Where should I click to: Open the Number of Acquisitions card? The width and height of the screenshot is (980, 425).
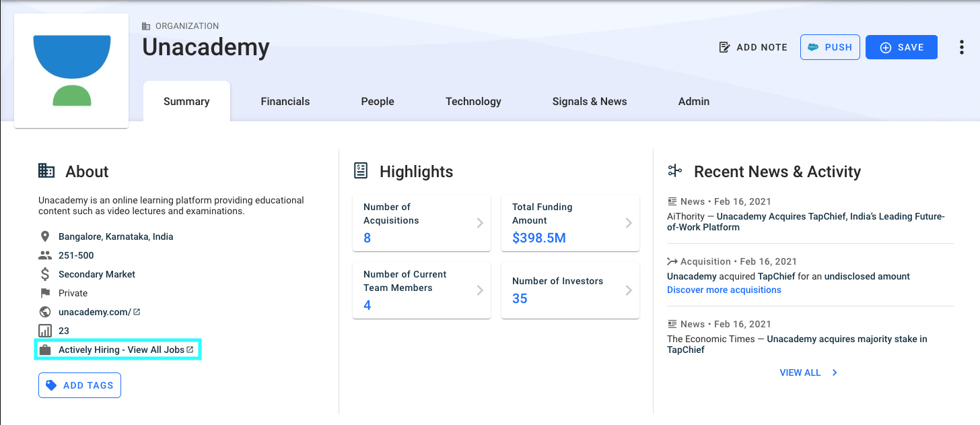click(x=421, y=223)
